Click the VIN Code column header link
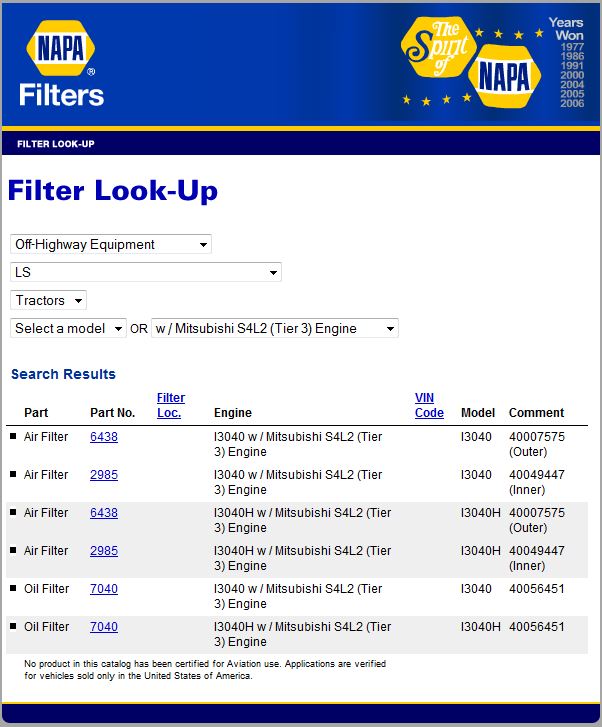 click(x=429, y=405)
